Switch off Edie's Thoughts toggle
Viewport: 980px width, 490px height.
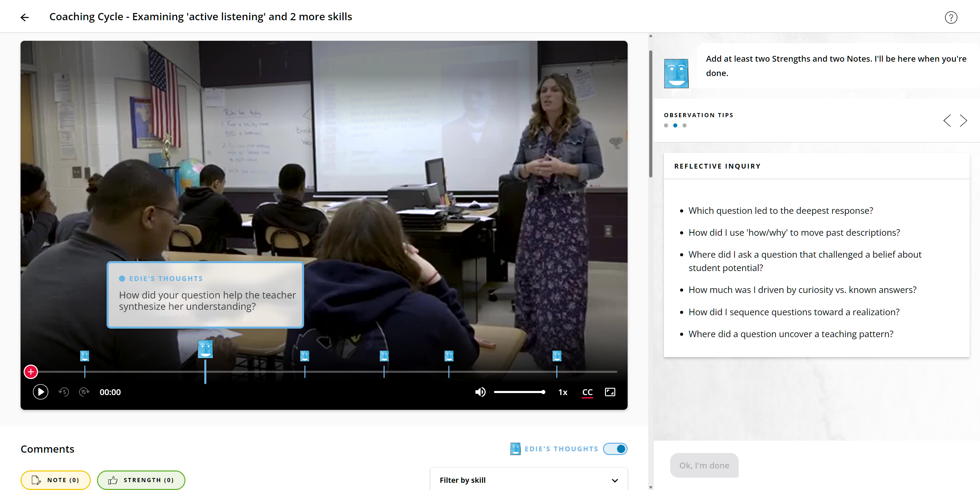pos(615,449)
